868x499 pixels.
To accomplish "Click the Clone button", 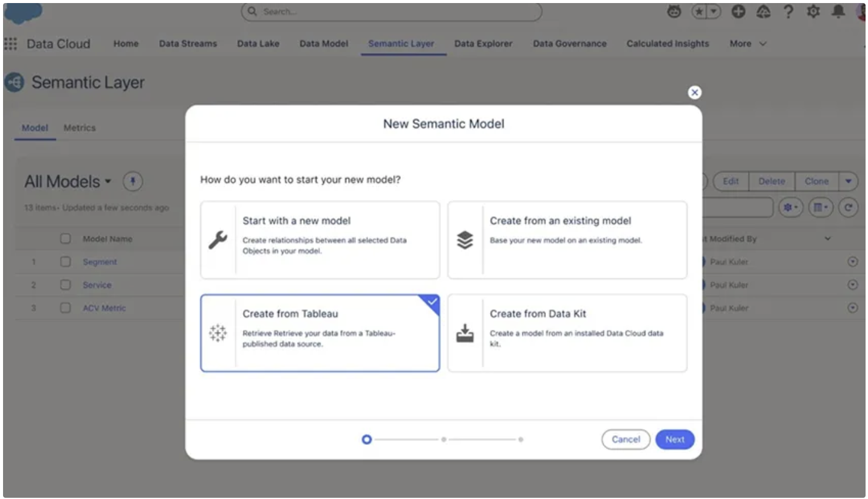I will click(x=816, y=181).
